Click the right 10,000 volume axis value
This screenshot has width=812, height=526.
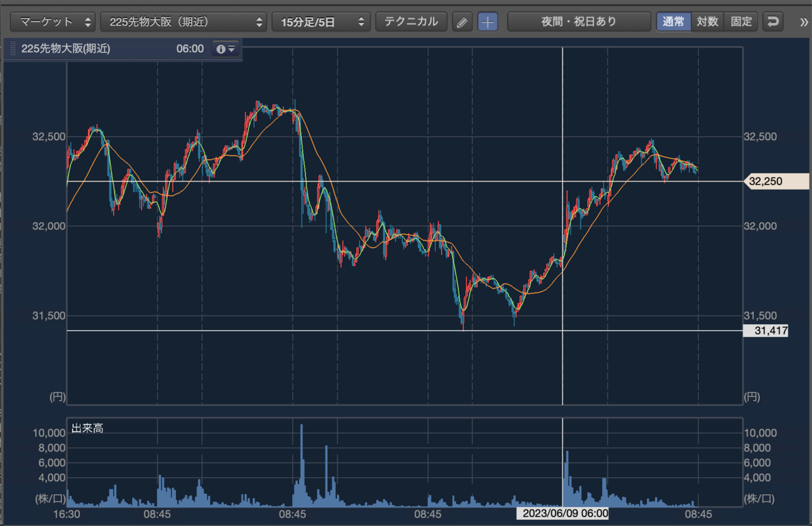tap(760, 433)
